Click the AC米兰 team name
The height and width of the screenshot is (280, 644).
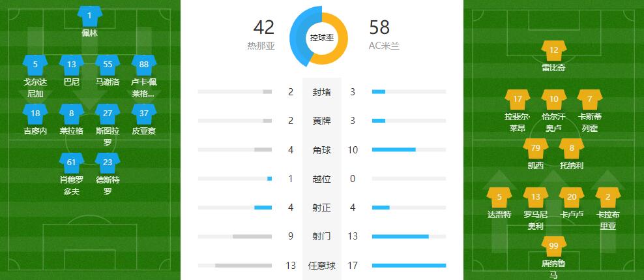pyautogui.click(x=384, y=46)
